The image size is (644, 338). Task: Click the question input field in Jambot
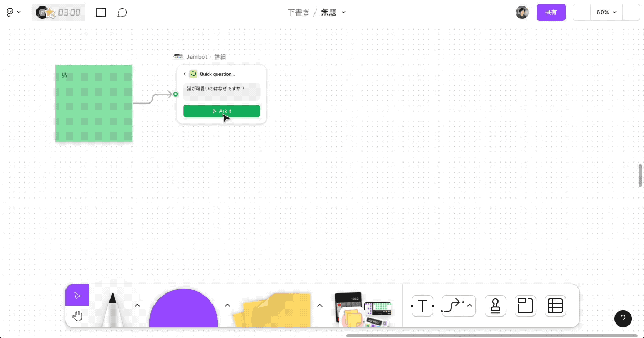pos(221,91)
